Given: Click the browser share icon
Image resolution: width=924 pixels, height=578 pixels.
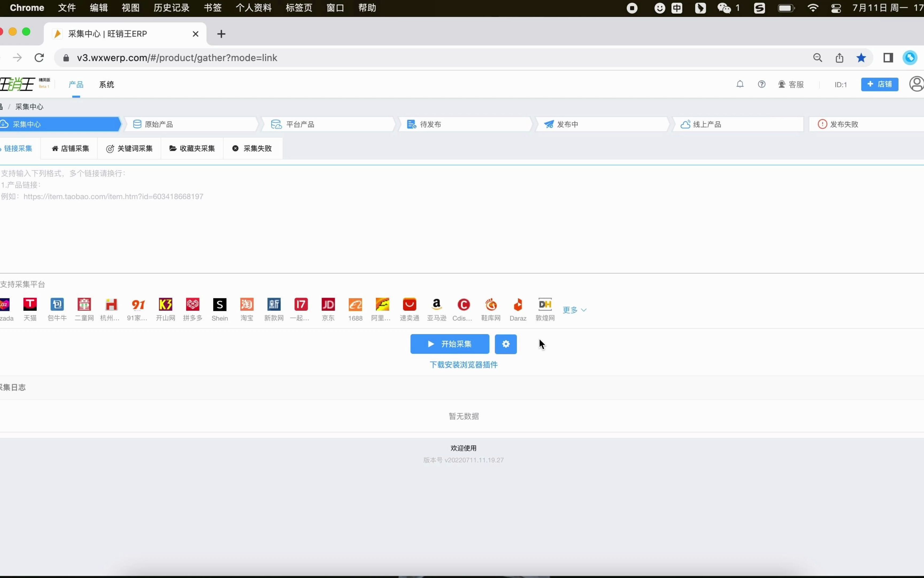Looking at the screenshot, I should point(839,58).
